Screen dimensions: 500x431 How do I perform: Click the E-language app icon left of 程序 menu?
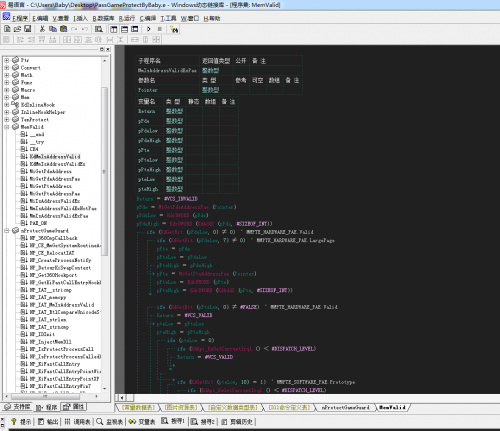pos(6,17)
